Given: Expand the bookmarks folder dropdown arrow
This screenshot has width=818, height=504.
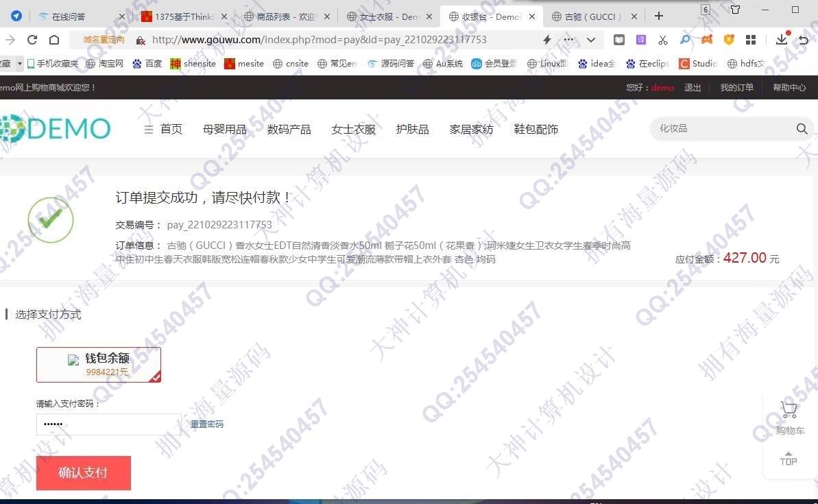Looking at the screenshot, I should 19,64.
